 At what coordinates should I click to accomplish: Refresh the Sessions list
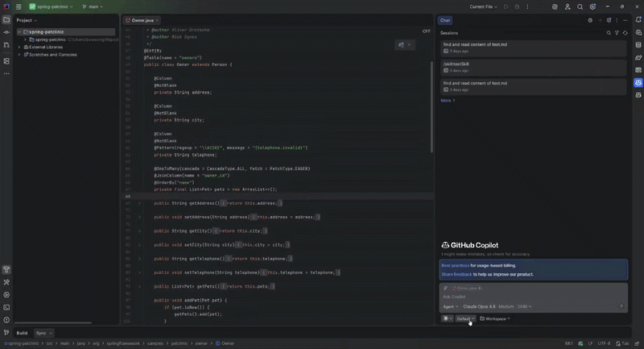[625, 33]
